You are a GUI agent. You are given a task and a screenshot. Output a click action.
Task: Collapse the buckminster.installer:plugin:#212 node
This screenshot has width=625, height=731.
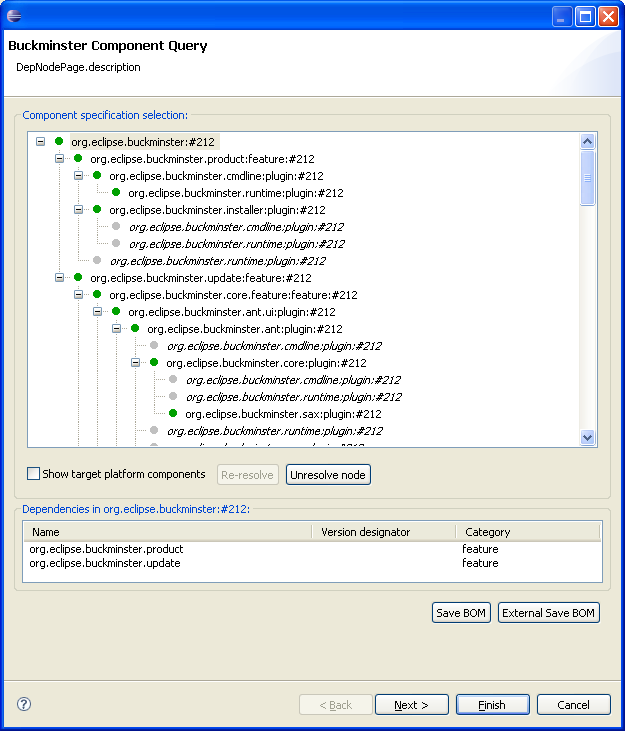click(x=79, y=210)
